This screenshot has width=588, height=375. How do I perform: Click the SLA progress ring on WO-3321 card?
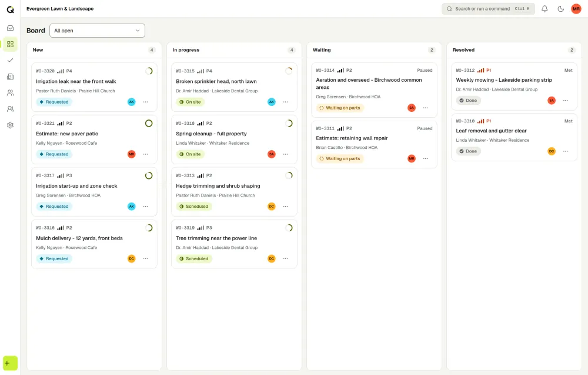pos(149,123)
